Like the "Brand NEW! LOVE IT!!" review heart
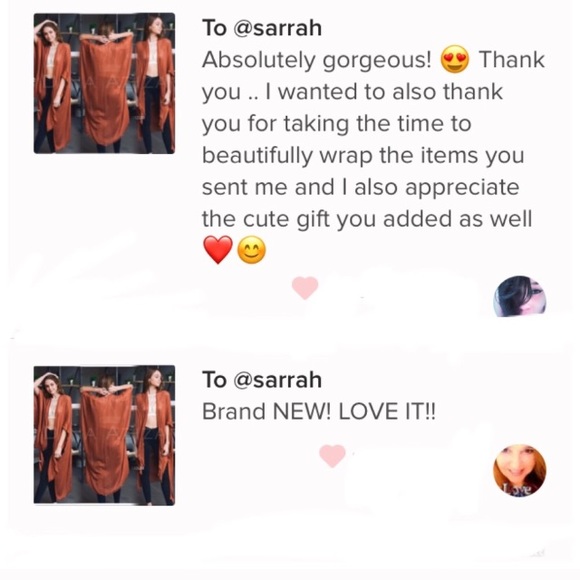The image size is (580, 580). (332, 456)
